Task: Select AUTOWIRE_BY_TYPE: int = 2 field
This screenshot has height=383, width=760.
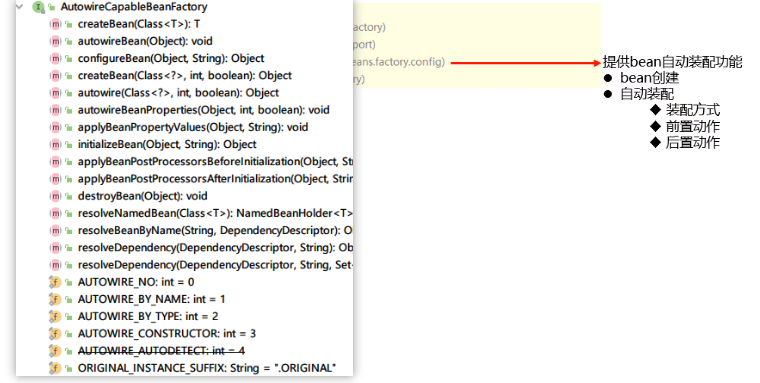Action: tap(148, 317)
